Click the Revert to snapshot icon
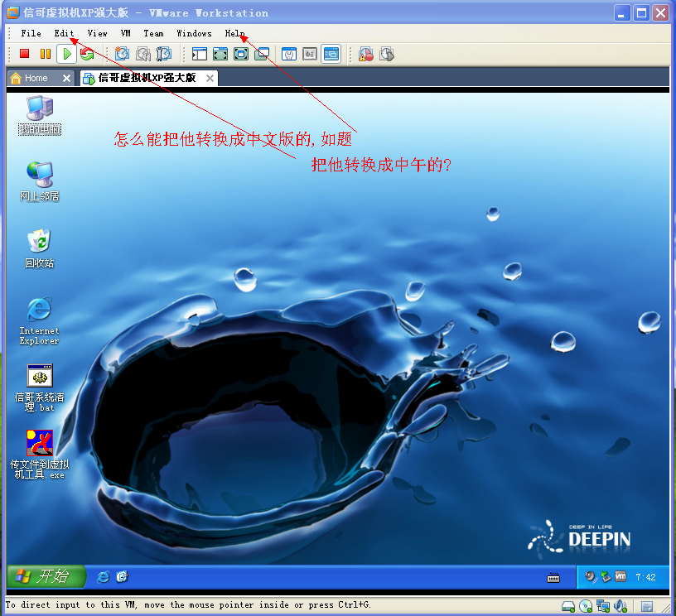This screenshot has width=676, height=616. (x=143, y=54)
